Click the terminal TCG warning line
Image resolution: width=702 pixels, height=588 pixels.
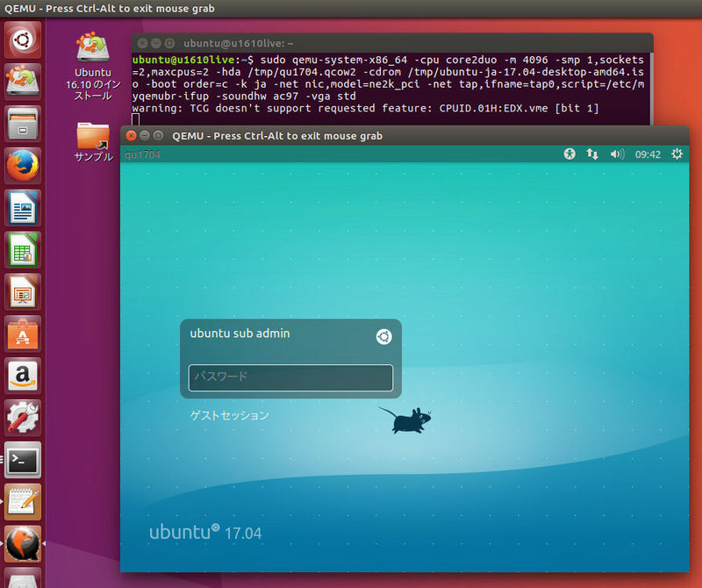[x=365, y=108]
